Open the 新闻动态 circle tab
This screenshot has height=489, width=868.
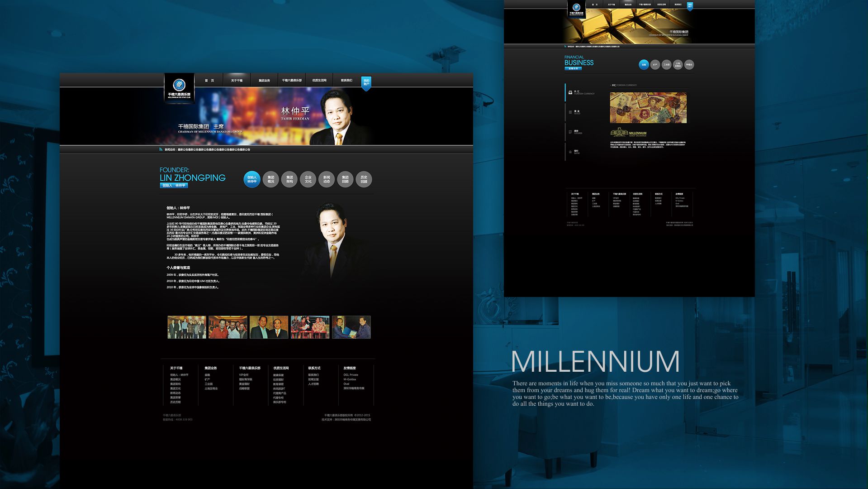click(327, 179)
